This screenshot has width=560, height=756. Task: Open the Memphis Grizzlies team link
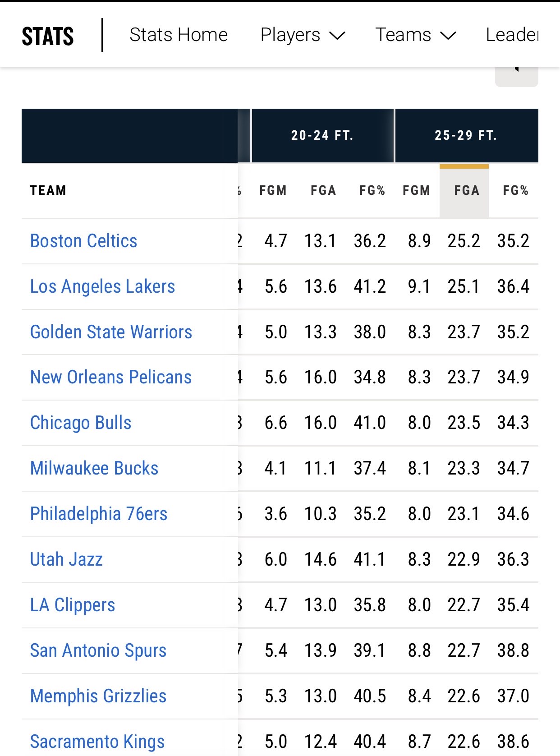(98, 696)
